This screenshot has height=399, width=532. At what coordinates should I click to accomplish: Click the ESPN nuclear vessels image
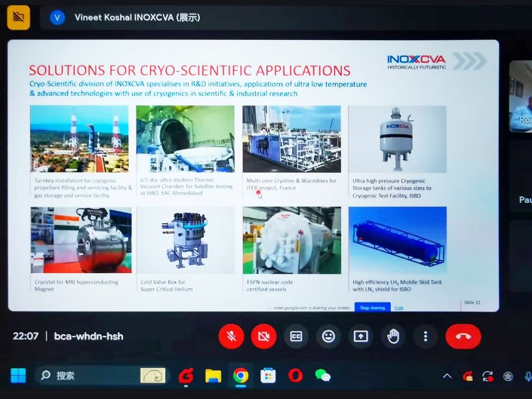292,240
